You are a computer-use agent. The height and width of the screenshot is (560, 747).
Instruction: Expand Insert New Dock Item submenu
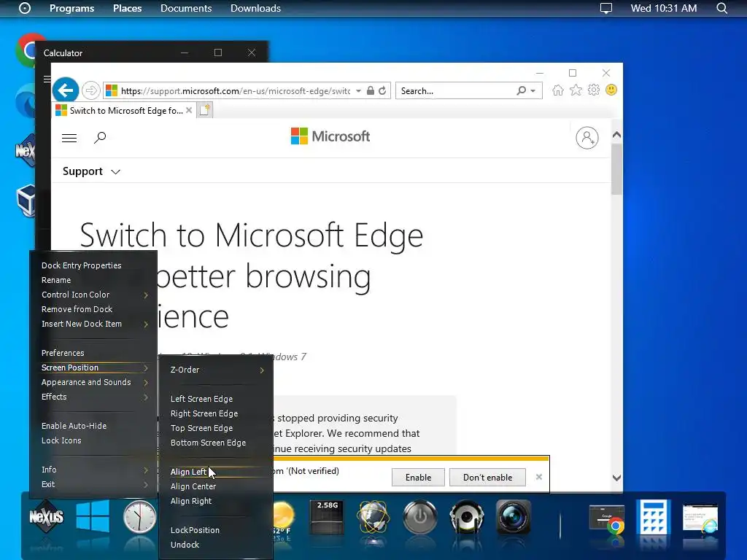pyautogui.click(x=94, y=324)
